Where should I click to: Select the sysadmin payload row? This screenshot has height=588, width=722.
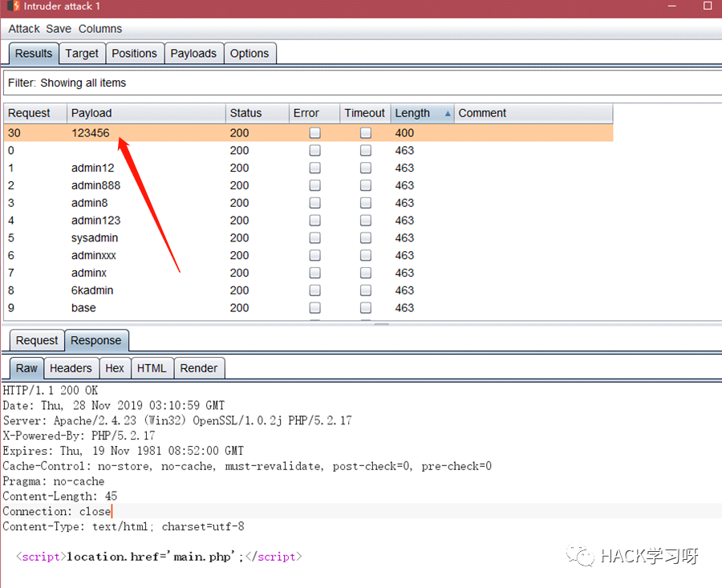tap(309, 238)
